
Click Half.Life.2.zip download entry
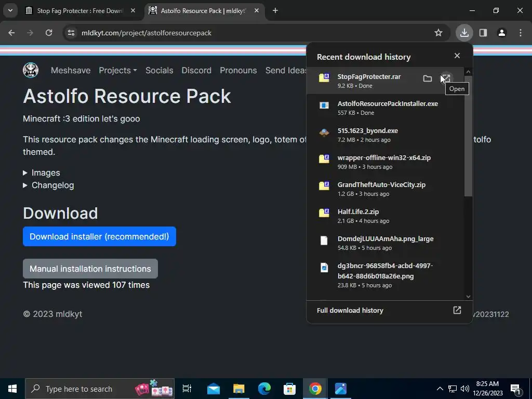[x=385, y=216]
